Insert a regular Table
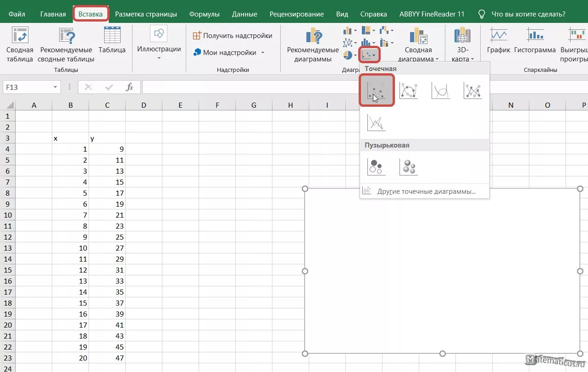This screenshot has width=588, height=372. coord(112,40)
